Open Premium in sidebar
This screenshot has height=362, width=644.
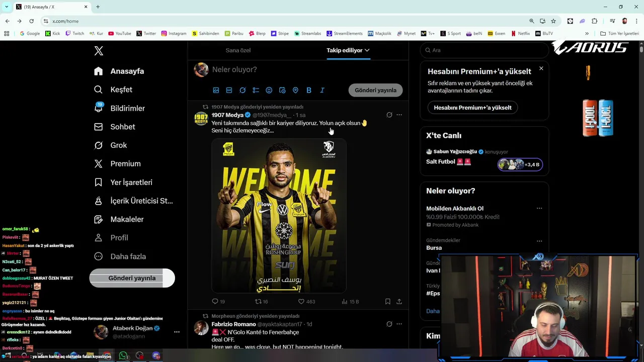(x=118, y=164)
